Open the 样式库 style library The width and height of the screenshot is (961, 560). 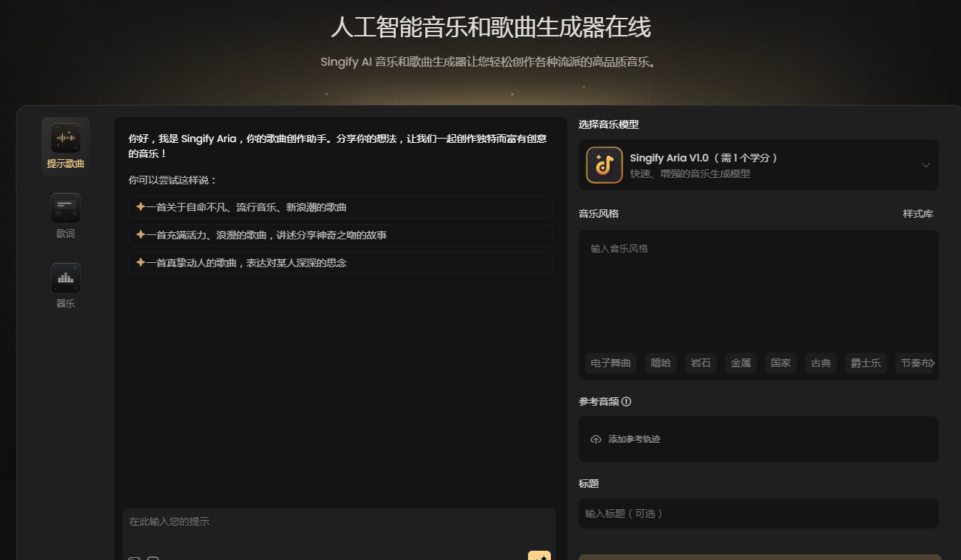coord(918,214)
